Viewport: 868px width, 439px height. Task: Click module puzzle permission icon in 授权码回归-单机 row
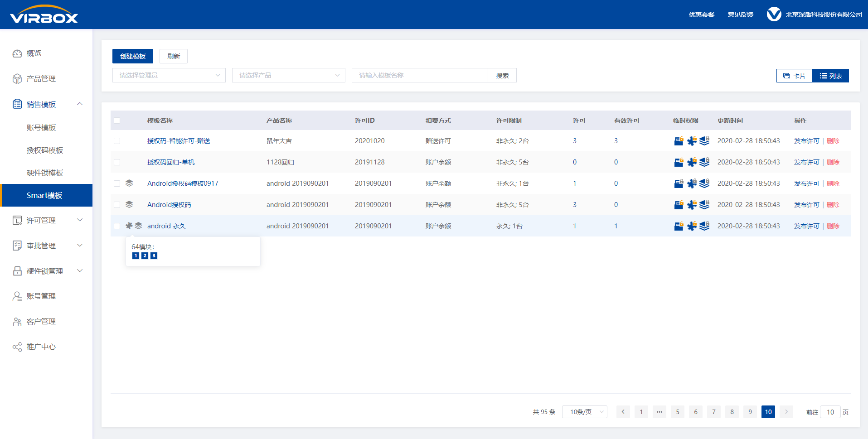pos(692,162)
